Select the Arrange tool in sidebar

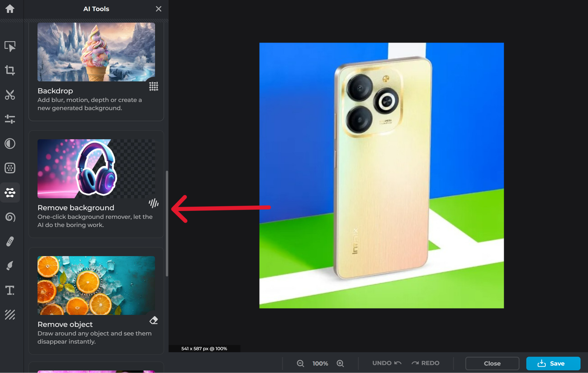pos(10,46)
